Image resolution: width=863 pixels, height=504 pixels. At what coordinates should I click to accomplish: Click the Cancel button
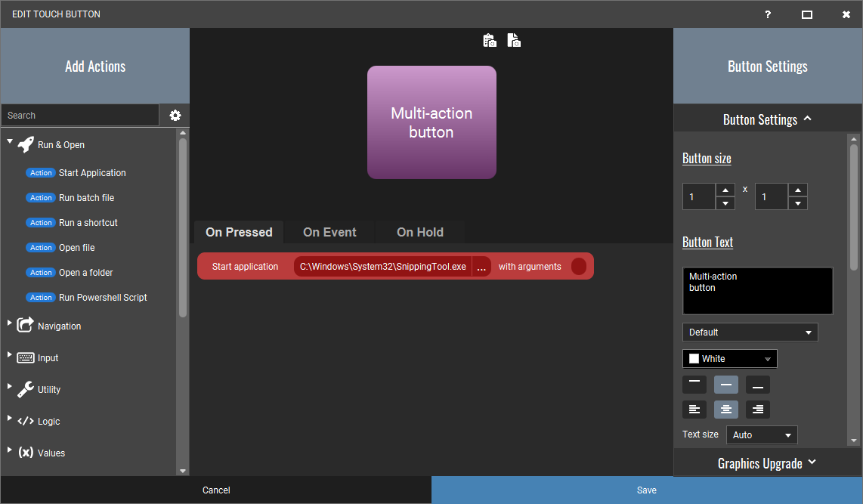tap(215, 490)
